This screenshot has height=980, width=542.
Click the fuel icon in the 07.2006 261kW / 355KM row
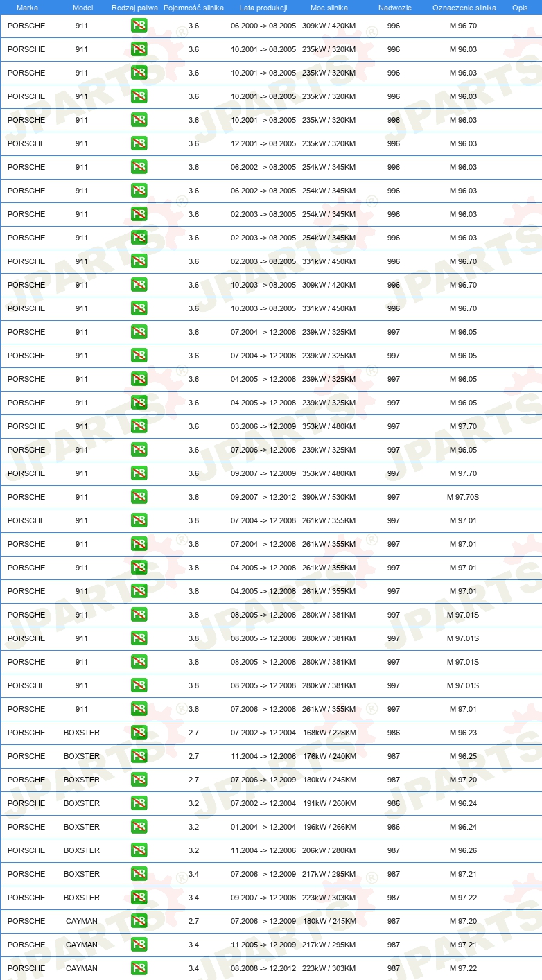139,710
